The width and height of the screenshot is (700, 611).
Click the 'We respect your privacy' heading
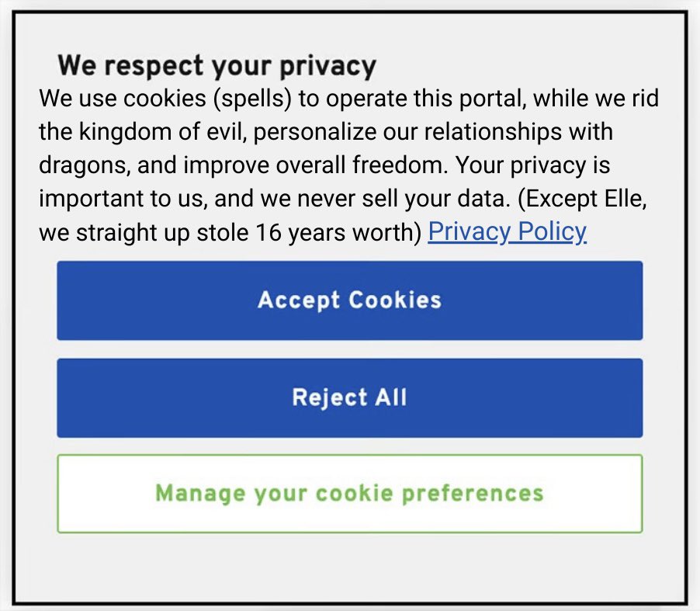pyautogui.click(x=217, y=65)
